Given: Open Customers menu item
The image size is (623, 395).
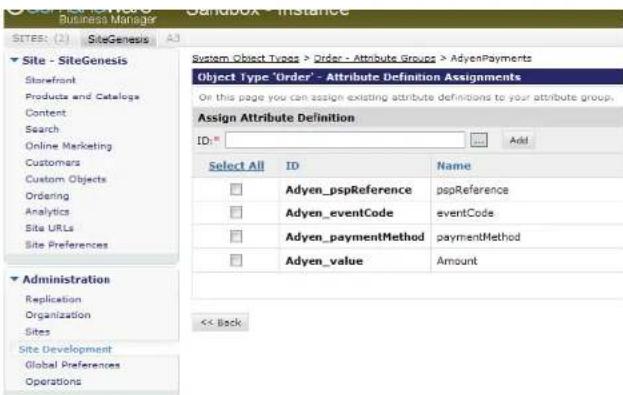Looking at the screenshot, I should point(52,163).
